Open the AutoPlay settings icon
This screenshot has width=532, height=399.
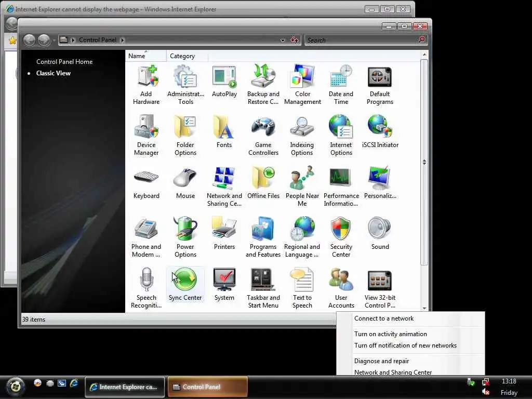point(224,82)
